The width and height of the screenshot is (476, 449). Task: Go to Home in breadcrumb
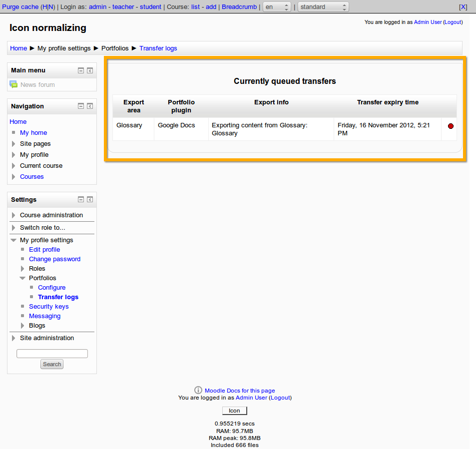pyautogui.click(x=18, y=48)
